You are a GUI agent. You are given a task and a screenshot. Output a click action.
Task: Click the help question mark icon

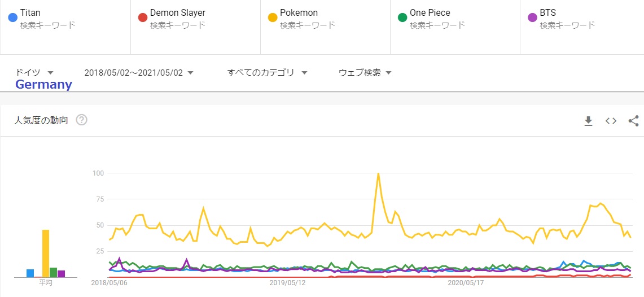81,120
